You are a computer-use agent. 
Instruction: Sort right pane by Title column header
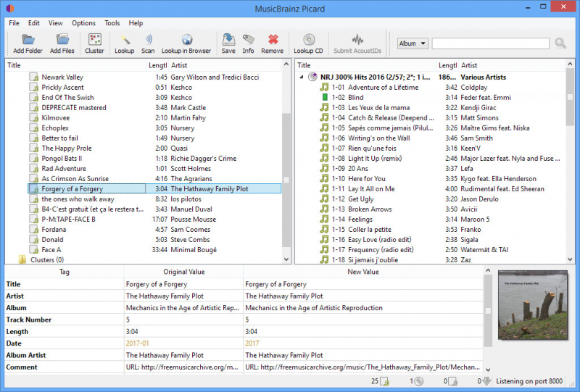click(x=366, y=65)
